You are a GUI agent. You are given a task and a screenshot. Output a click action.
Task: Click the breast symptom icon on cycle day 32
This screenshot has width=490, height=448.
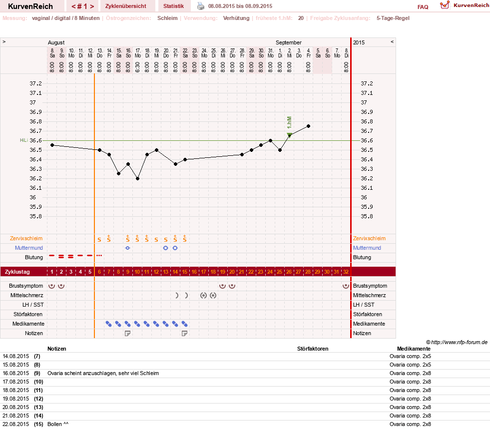point(346,286)
